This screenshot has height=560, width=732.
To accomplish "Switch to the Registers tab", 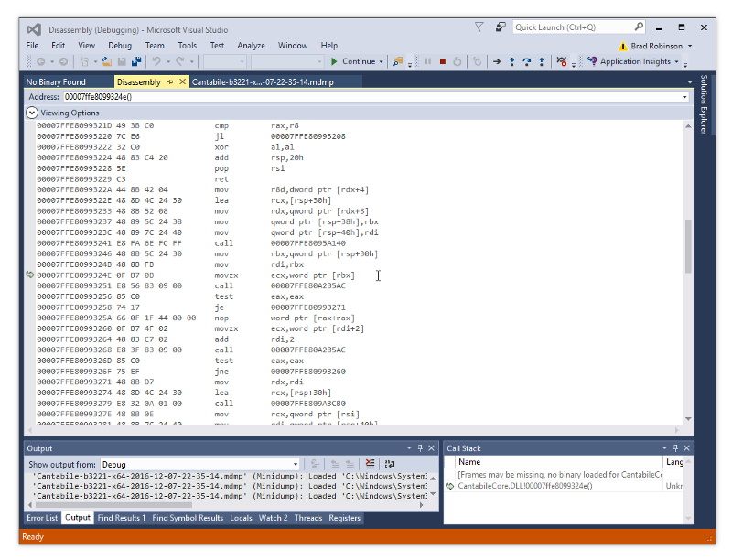I will (345, 518).
